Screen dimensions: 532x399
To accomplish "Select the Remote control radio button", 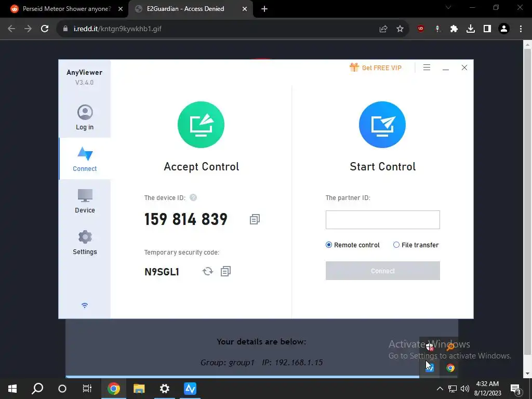I will tap(329, 245).
